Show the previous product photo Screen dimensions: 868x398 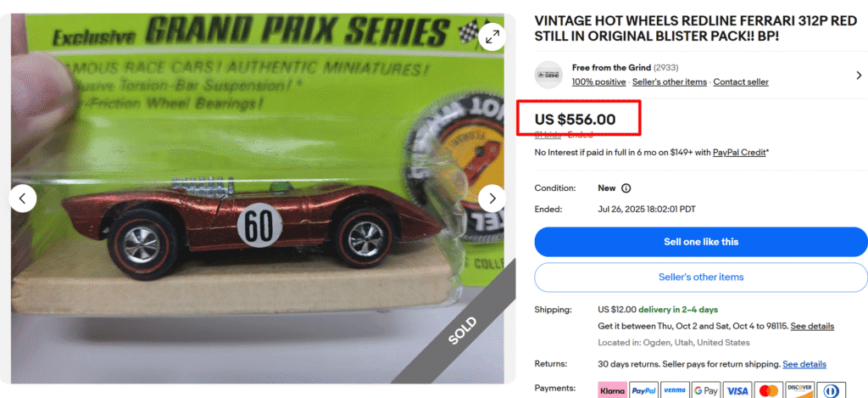point(23,199)
